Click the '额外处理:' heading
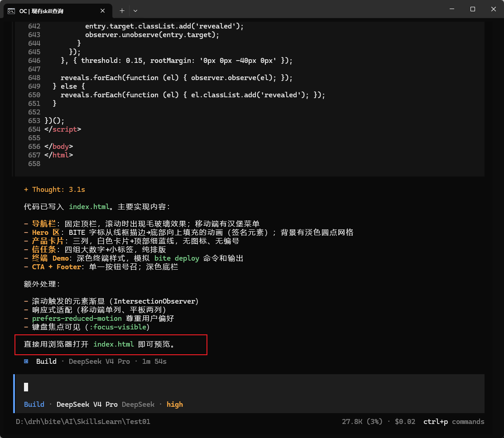Image resolution: width=504 pixels, height=438 pixels. [x=42, y=284]
